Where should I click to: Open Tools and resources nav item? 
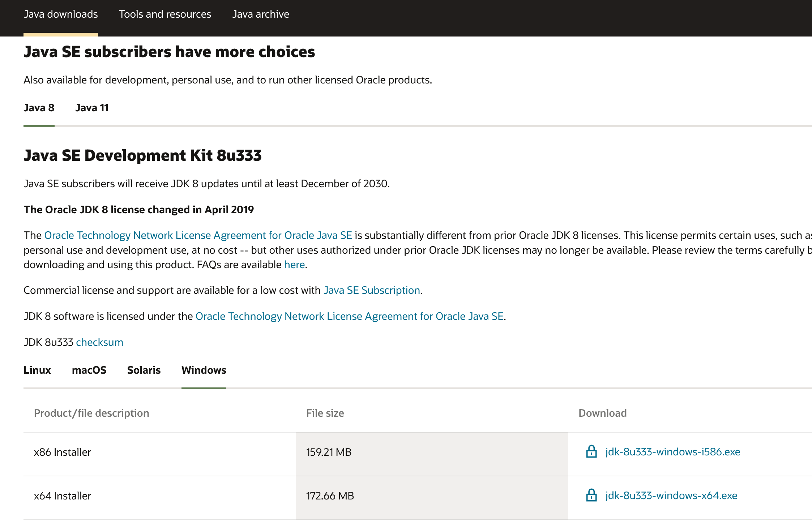[165, 14]
